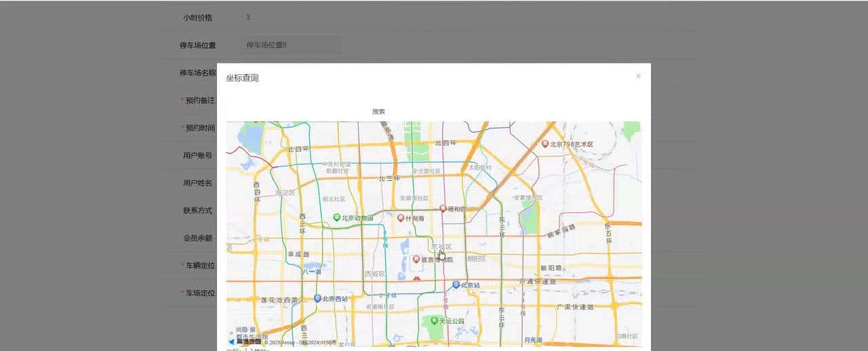Click the 安德里社区 label on map

(415, 198)
